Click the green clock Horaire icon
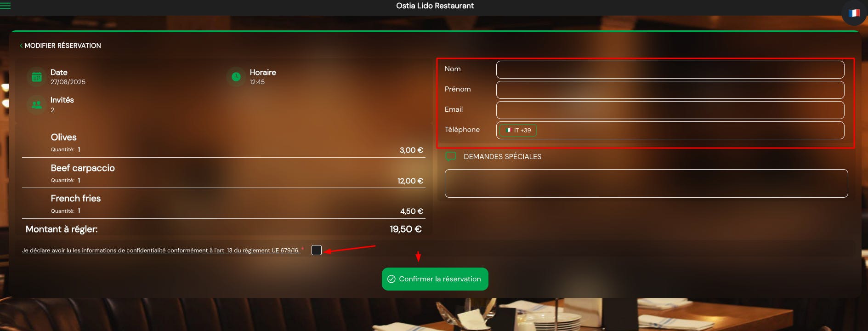 (236, 77)
